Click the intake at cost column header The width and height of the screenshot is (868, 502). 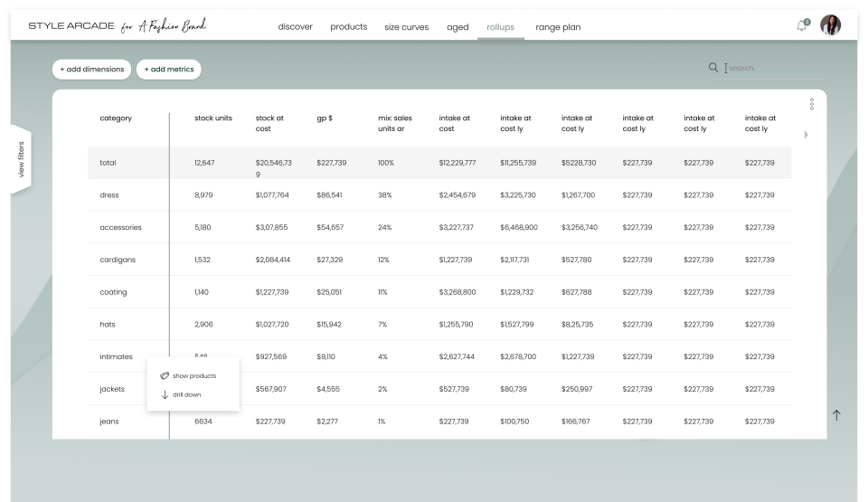pos(455,123)
